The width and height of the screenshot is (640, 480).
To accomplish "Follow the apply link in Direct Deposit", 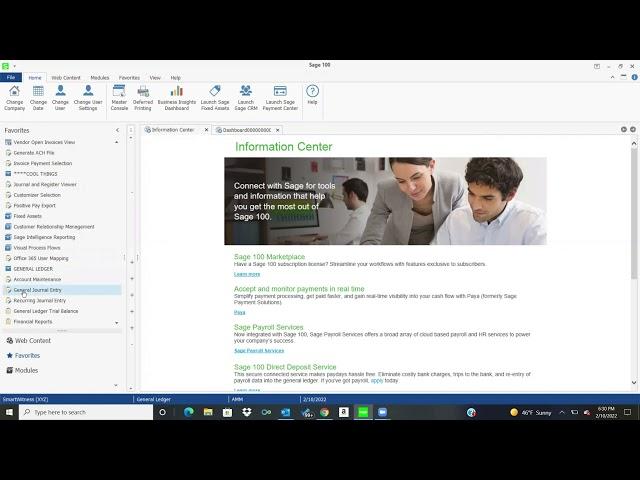I will tap(377, 380).
